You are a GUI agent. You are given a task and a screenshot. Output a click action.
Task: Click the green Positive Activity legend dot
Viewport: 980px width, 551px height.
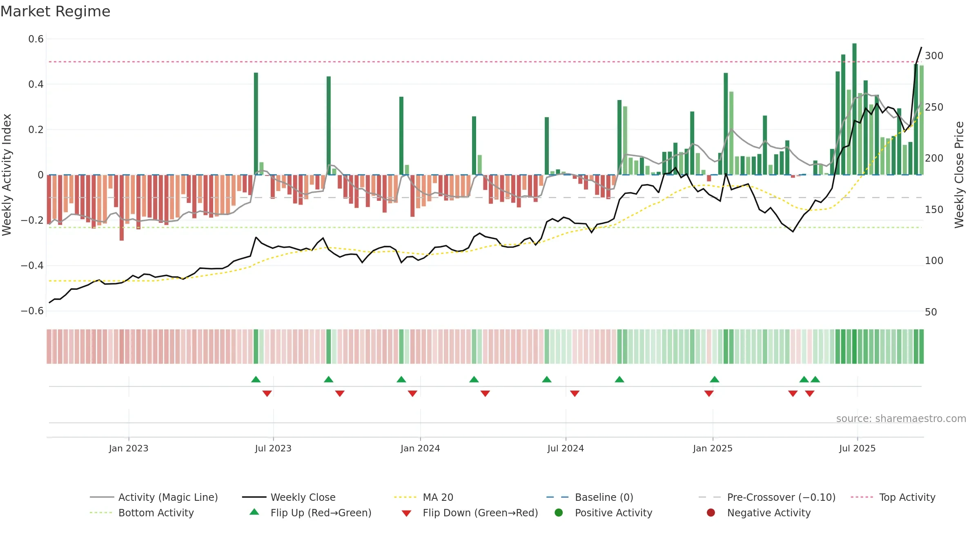tap(559, 513)
